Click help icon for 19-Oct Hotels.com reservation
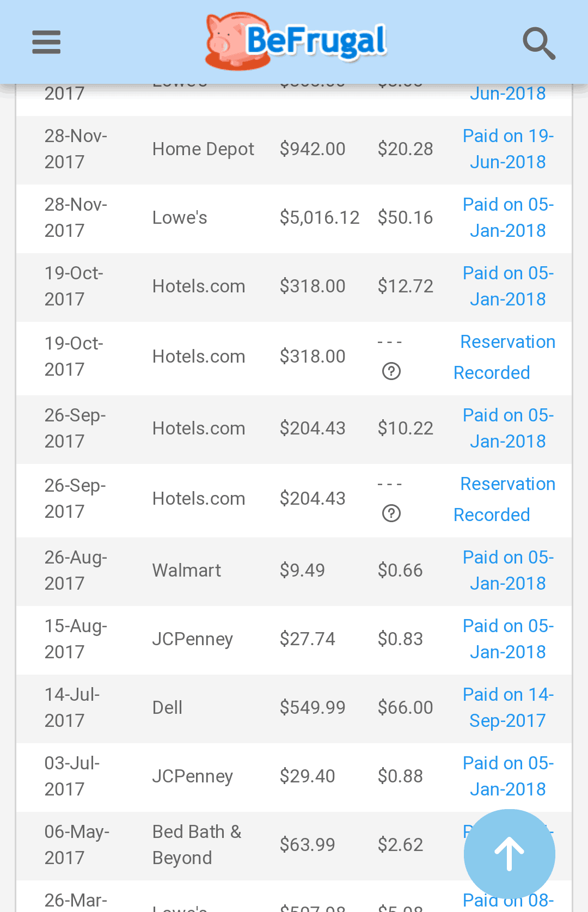Image resolution: width=588 pixels, height=912 pixels. (x=391, y=371)
